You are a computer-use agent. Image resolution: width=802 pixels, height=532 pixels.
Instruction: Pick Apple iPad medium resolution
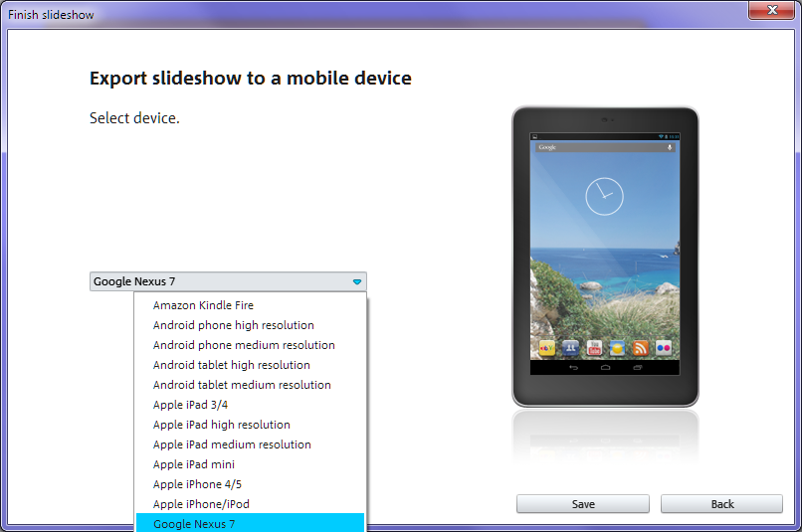(x=251, y=444)
